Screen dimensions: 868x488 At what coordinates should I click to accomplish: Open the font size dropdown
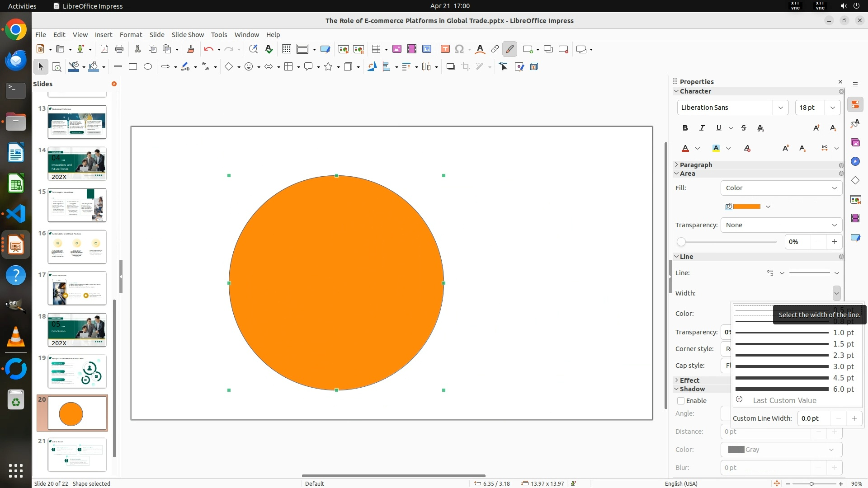point(833,108)
